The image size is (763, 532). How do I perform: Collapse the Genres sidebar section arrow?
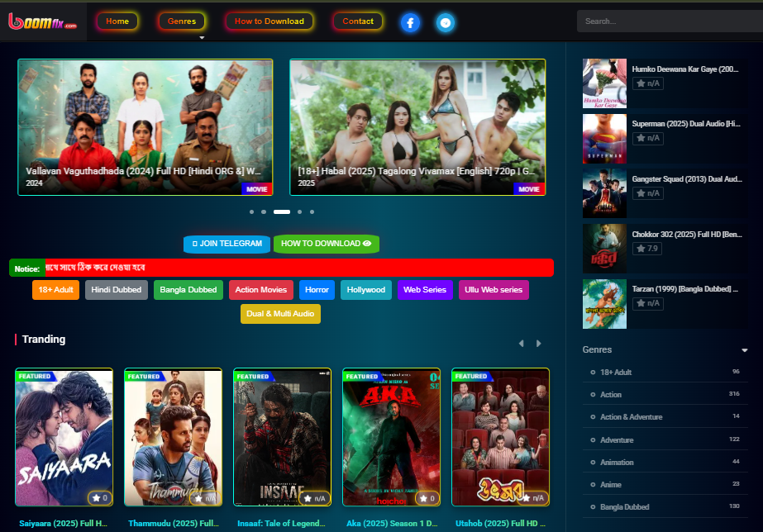pyautogui.click(x=744, y=350)
